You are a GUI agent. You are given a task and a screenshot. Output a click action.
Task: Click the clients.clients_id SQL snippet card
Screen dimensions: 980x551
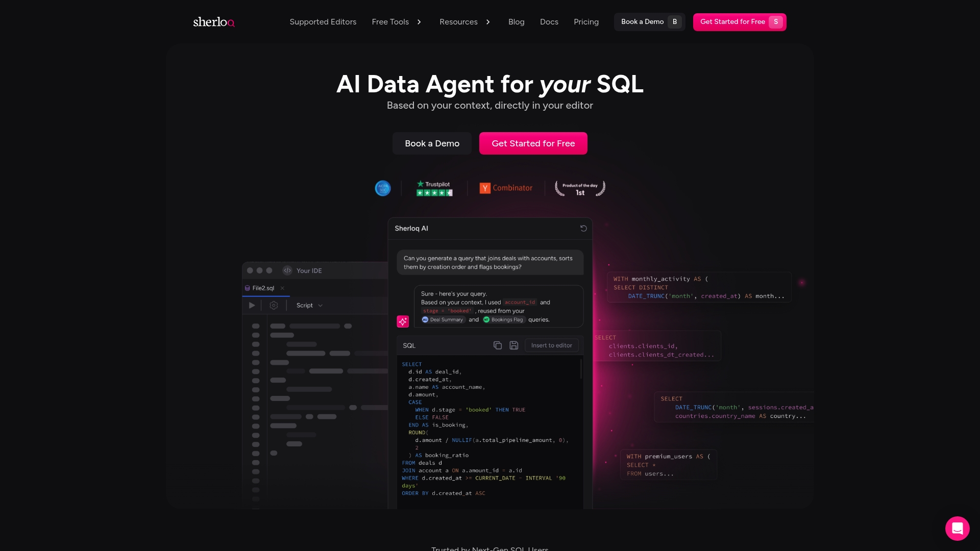pos(658,346)
